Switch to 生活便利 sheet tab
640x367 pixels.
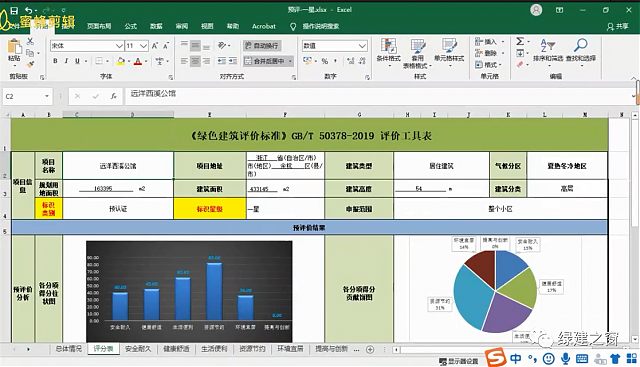click(214, 349)
